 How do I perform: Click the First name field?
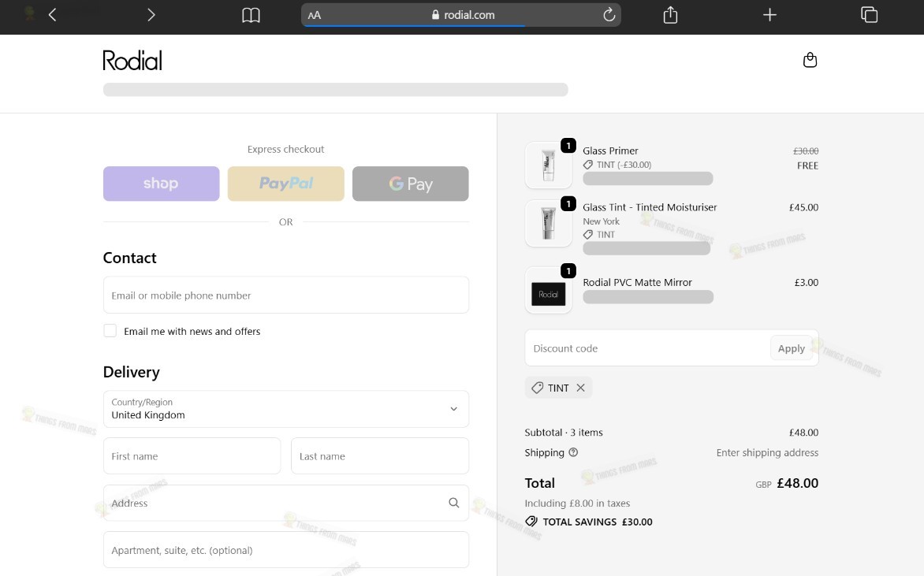point(192,456)
